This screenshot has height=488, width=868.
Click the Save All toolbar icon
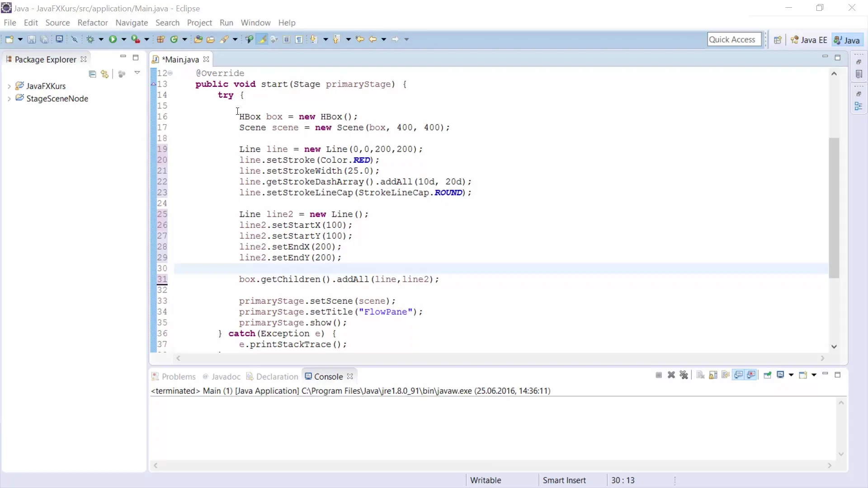coord(44,39)
